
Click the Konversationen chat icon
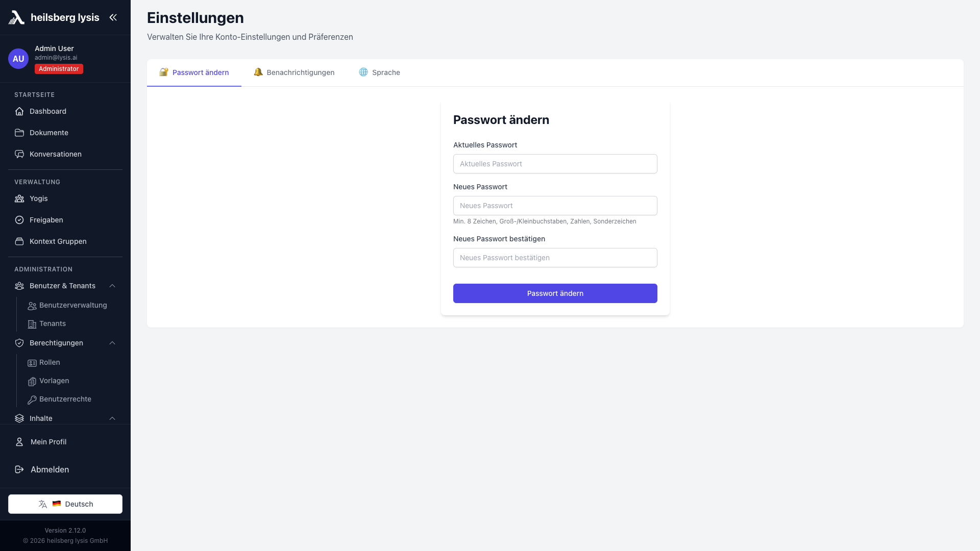[x=19, y=154]
